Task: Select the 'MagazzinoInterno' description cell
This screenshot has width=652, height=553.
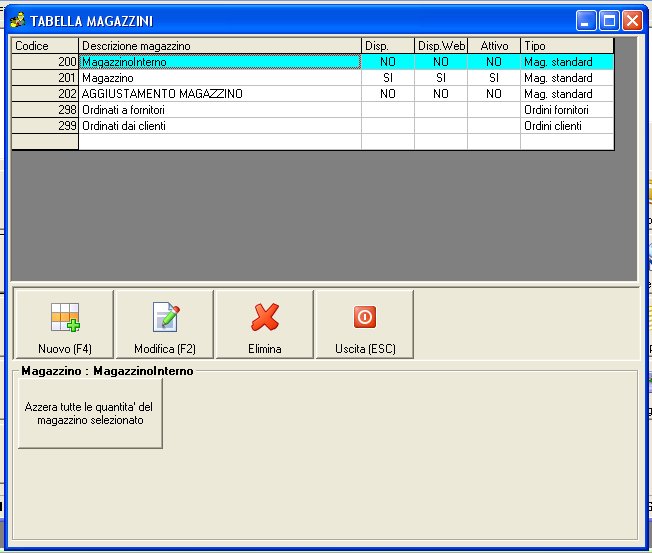Action: click(220, 62)
